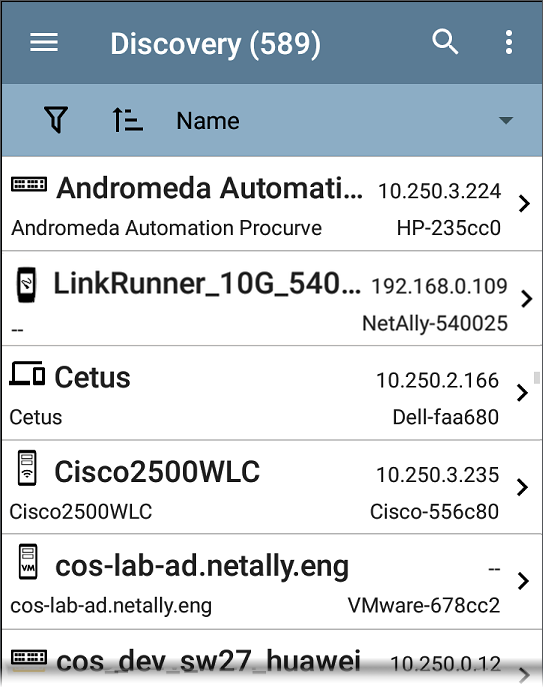
Task: Click the Cetus client device icon
Action: click(27, 373)
